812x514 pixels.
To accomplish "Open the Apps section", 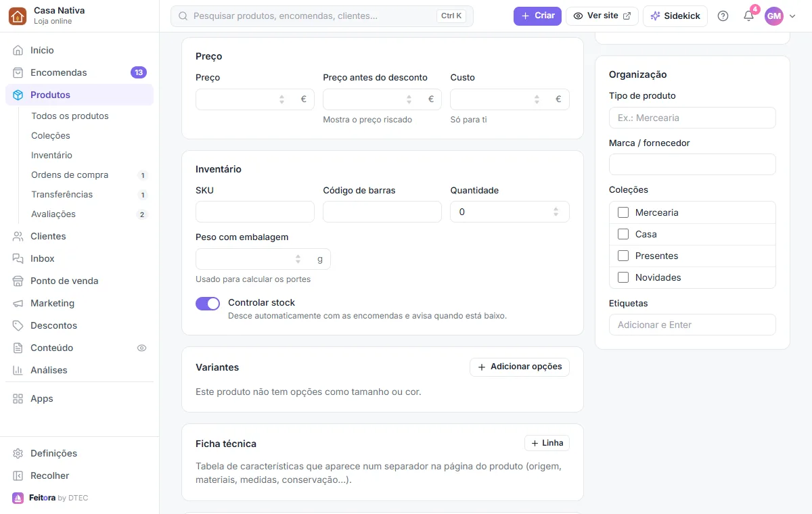I will [79, 398].
